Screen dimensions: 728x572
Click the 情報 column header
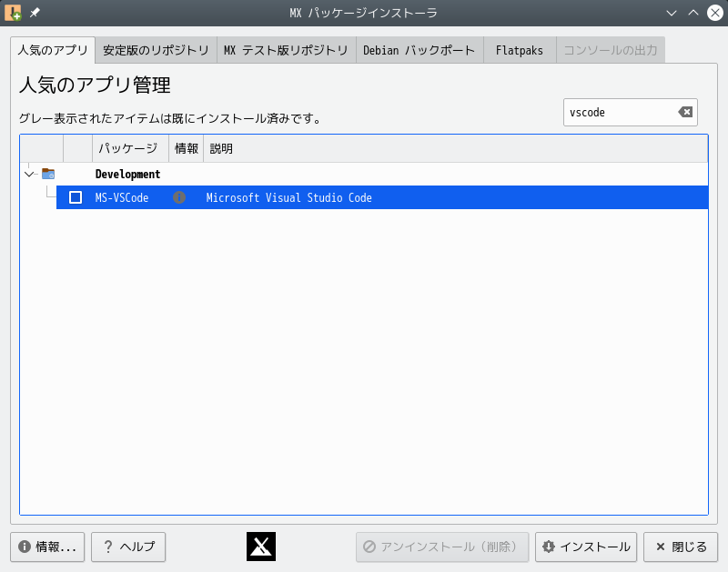click(187, 148)
